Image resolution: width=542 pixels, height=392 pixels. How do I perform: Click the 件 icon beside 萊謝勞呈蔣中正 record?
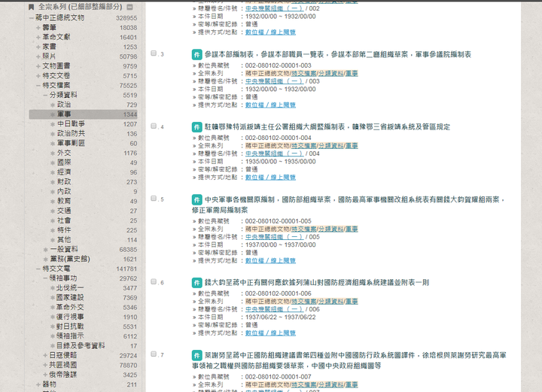[x=196, y=355]
